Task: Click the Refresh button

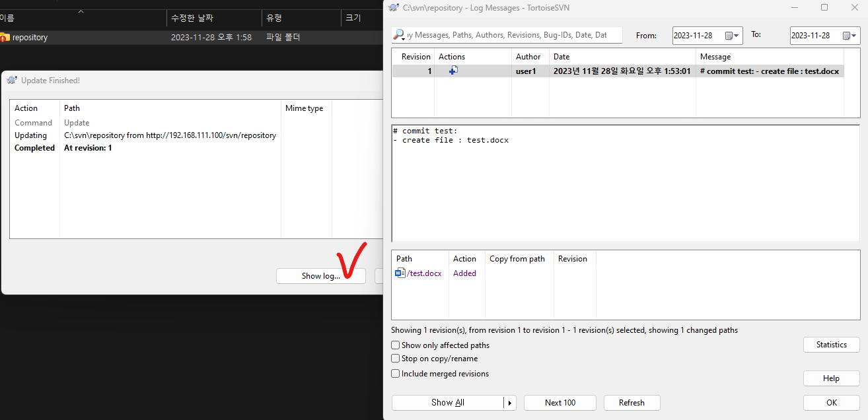Action: point(632,403)
